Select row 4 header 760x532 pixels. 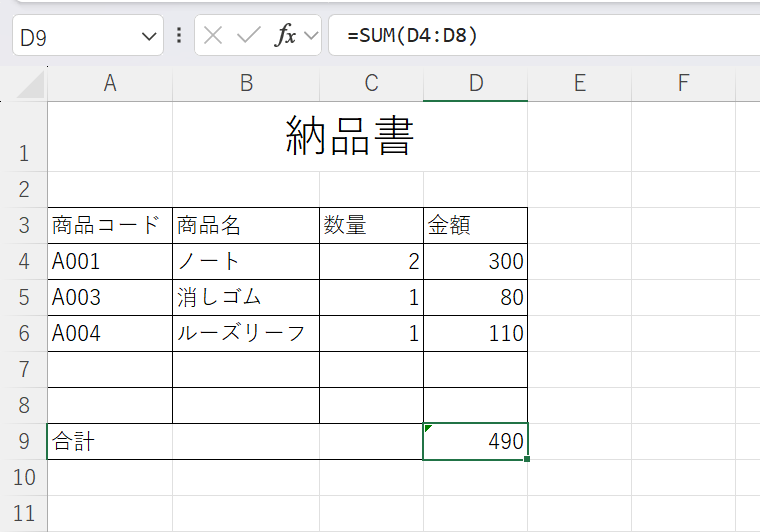click(x=24, y=261)
